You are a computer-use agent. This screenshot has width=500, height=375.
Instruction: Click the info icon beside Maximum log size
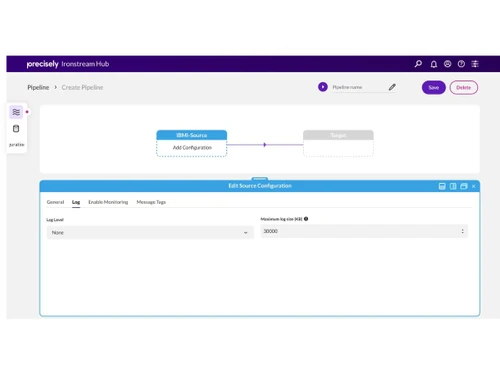coord(306,219)
